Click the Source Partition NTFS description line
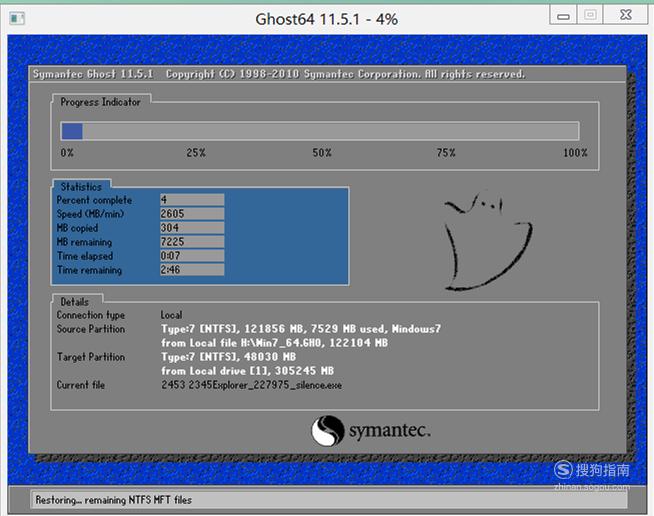 [301, 329]
